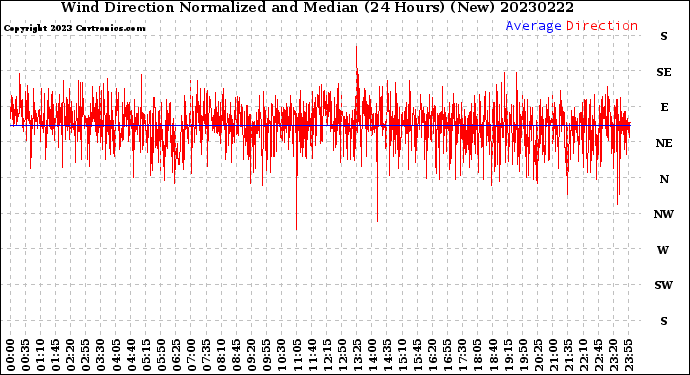Click the "11:40" time axis label
Image resolution: width=690 pixels, height=375 pixels.
point(312,355)
